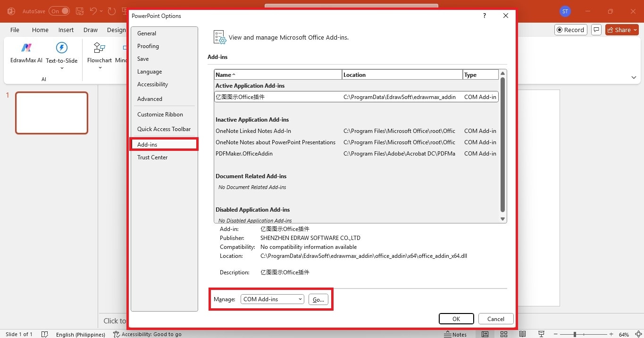The height and width of the screenshot is (338, 644).
Task: Select slide 1 thumbnail
Action: pyautogui.click(x=52, y=113)
